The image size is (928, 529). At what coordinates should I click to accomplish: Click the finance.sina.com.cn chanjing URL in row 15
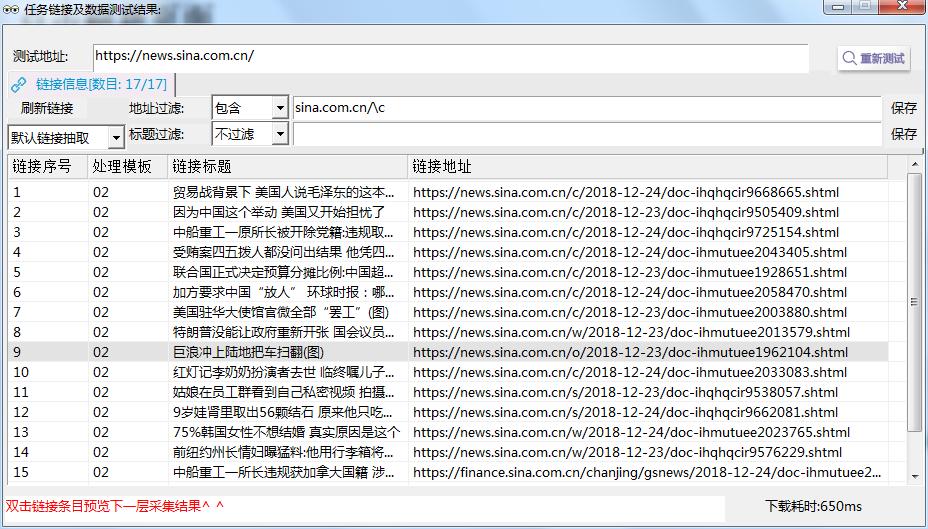[647, 473]
